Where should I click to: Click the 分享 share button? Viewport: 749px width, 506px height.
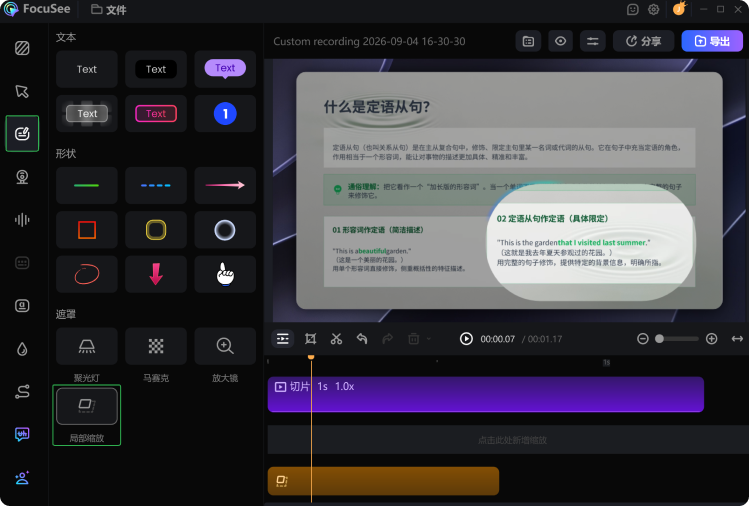point(643,42)
